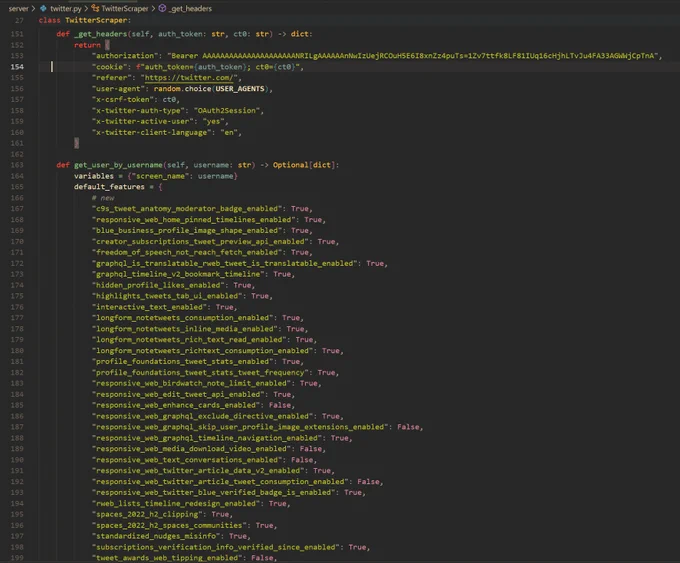Click False value on skip_user_profile_image_extensions line

tap(408, 427)
